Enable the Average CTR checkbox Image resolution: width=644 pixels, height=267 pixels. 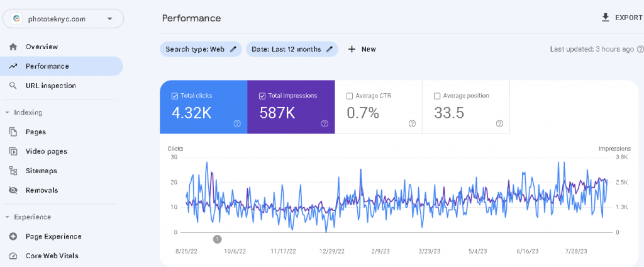click(350, 96)
